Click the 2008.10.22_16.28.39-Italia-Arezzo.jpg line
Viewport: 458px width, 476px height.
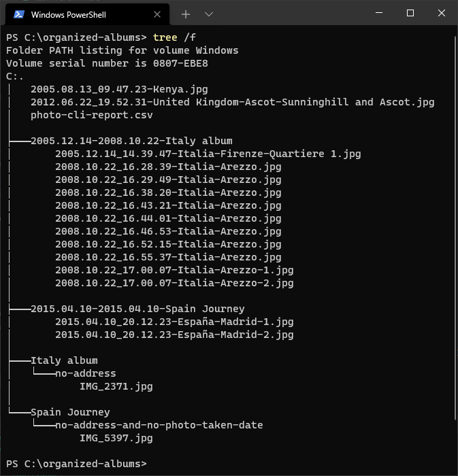click(x=168, y=167)
